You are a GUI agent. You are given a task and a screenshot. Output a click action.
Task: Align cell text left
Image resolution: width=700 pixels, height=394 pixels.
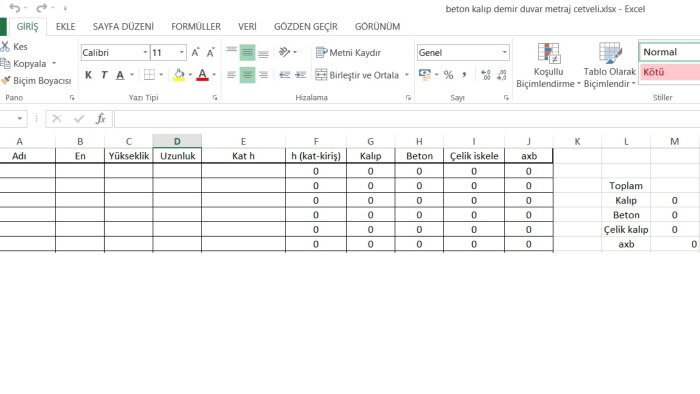231,75
